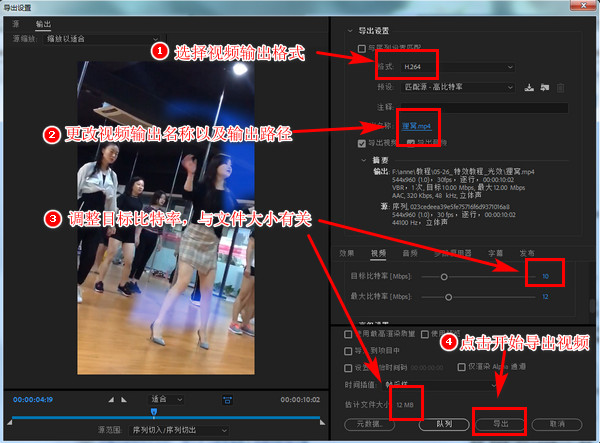The image size is (600, 443).
Task: Click the maximum bitrate value 12
Action: tap(545, 296)
